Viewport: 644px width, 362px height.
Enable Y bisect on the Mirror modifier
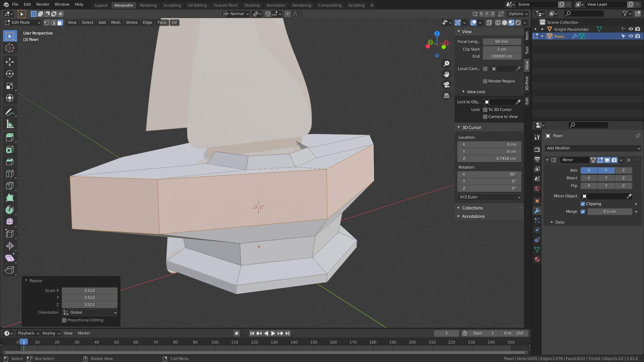606,178
